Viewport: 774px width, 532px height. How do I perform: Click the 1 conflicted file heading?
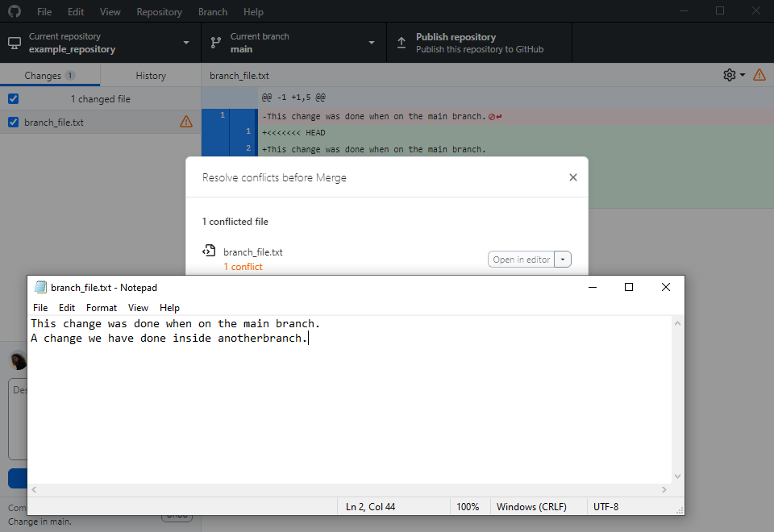click(235, 222)
